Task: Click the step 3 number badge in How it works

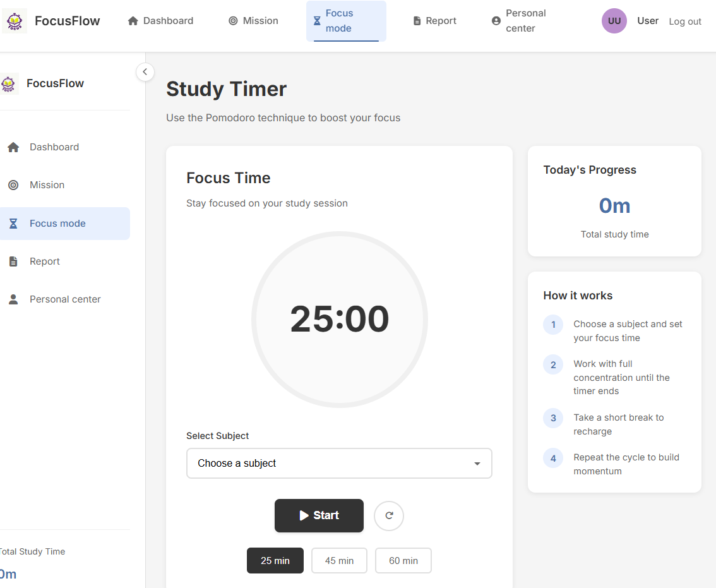Action: 553,418
